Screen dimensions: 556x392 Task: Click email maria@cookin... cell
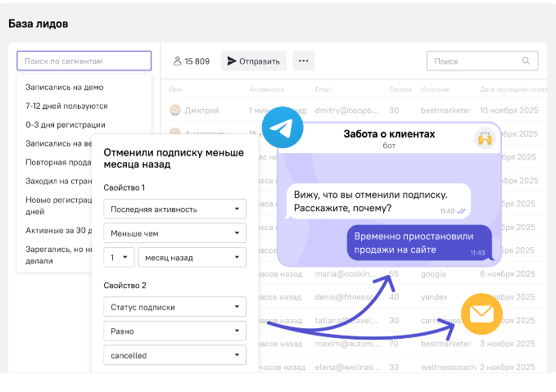click(346, 273)
